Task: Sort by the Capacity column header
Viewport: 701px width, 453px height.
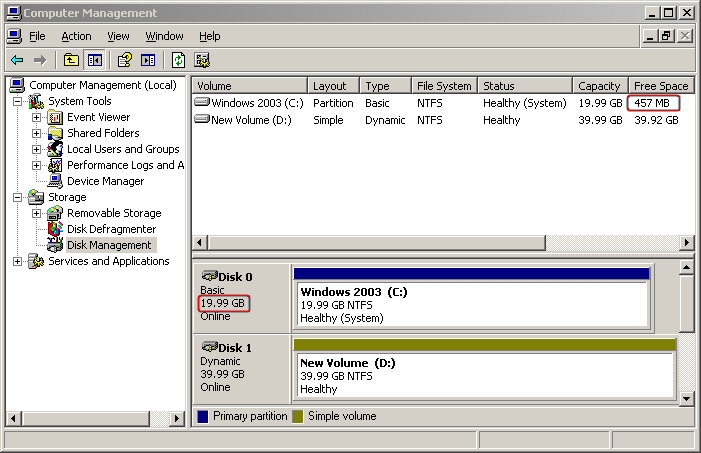Action: coord(601,85)
